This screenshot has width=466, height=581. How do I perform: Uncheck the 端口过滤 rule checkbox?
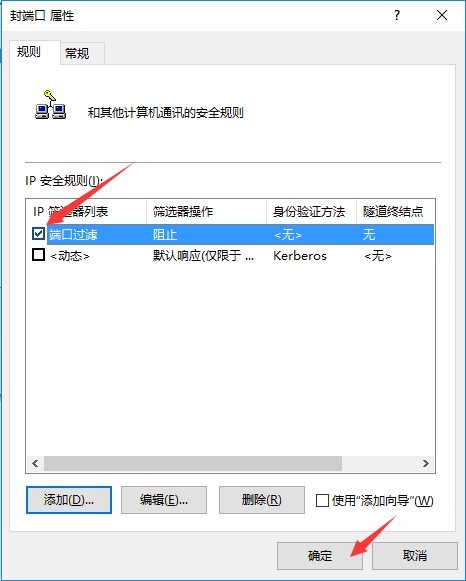click(x=39, y=233)
